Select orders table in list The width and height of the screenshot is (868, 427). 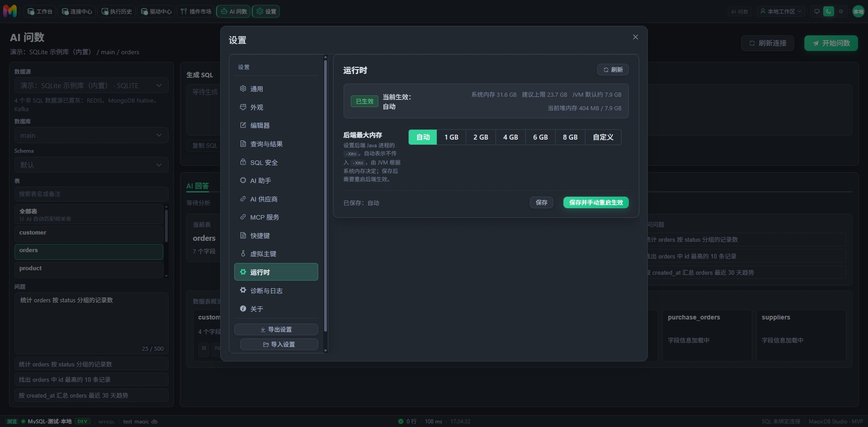tap(89, 252)
